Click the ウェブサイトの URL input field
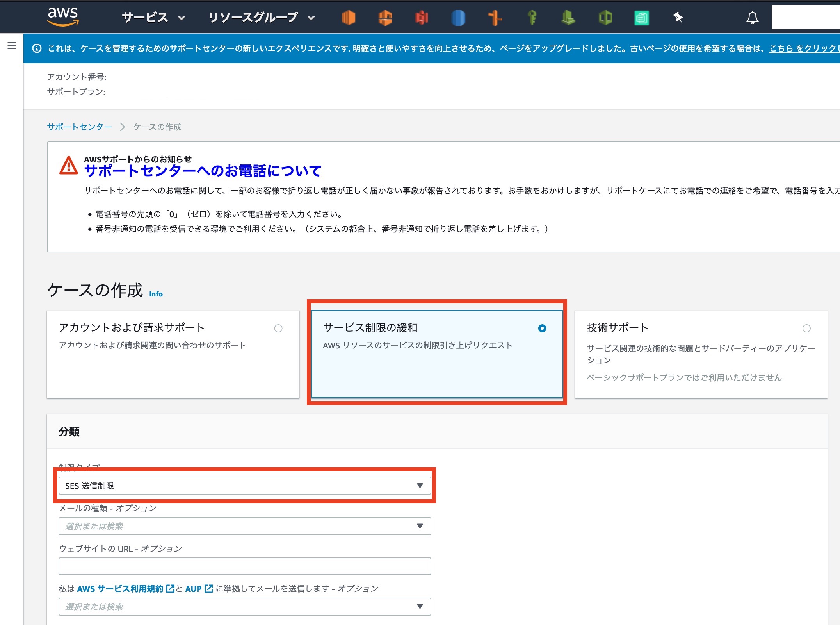Image resolution: width=840 pixels, height=625 pixels. [x=245, y=566]
